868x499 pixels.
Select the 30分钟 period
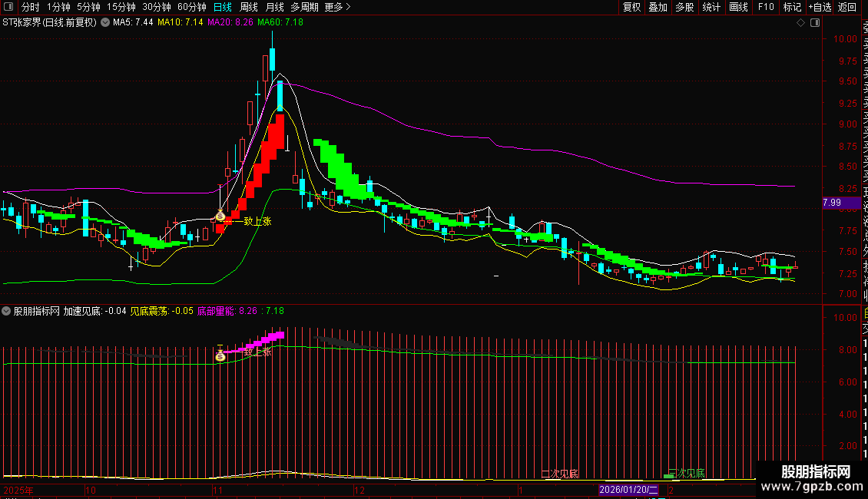pyautogui.click(x=157, y=7)
